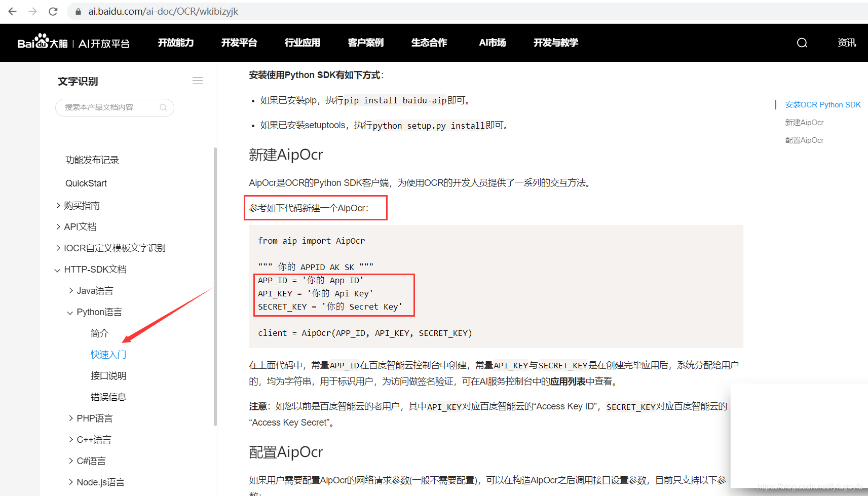868x496 pixels.
Task: Open the 接口说明 page
Action: click(108, 376)
